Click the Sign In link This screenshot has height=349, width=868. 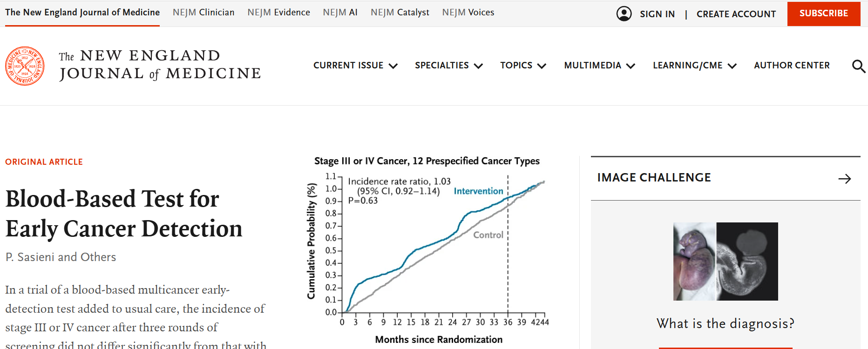tap(657, 14)
